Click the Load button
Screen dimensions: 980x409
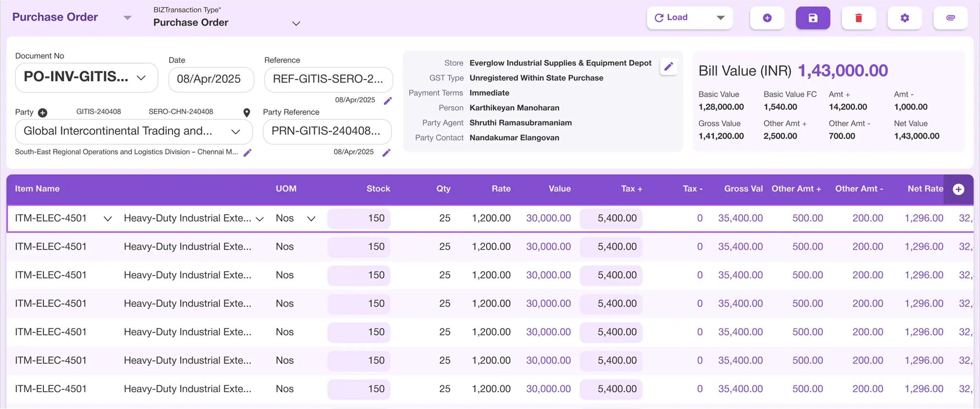[672, 18]
